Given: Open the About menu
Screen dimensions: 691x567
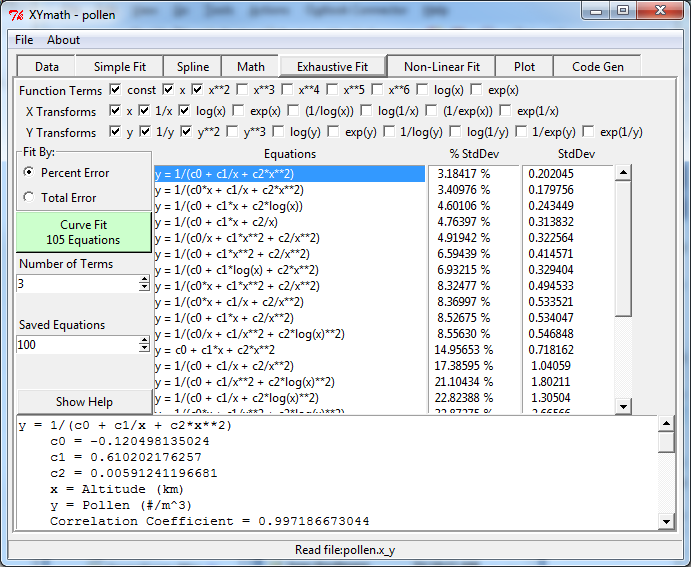Looking at the screenshot, I should tap(64, 40).
